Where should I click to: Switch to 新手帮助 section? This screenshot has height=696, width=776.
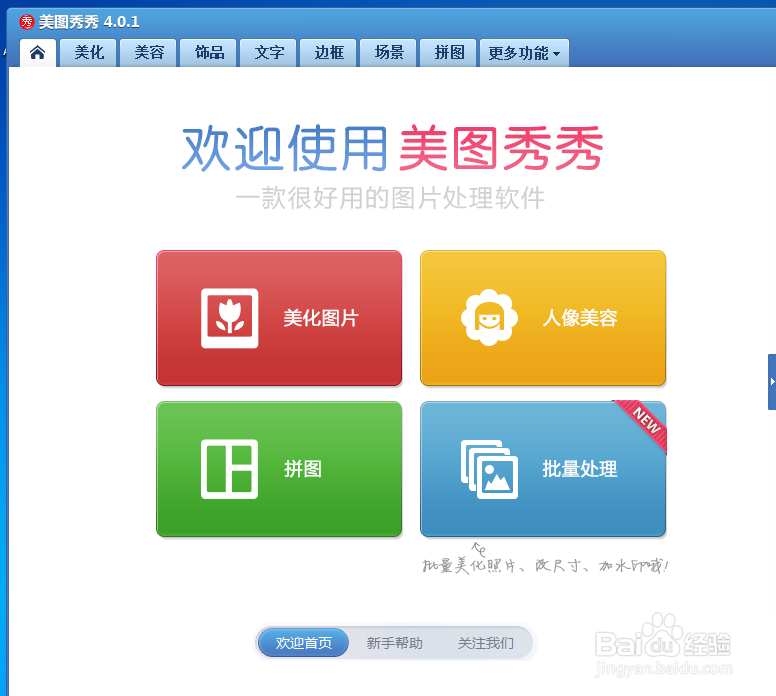point(394,643)
